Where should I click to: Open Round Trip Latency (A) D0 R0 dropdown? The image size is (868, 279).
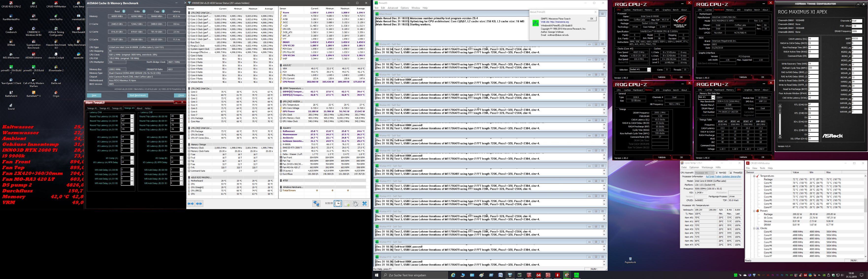coord(132,116)
